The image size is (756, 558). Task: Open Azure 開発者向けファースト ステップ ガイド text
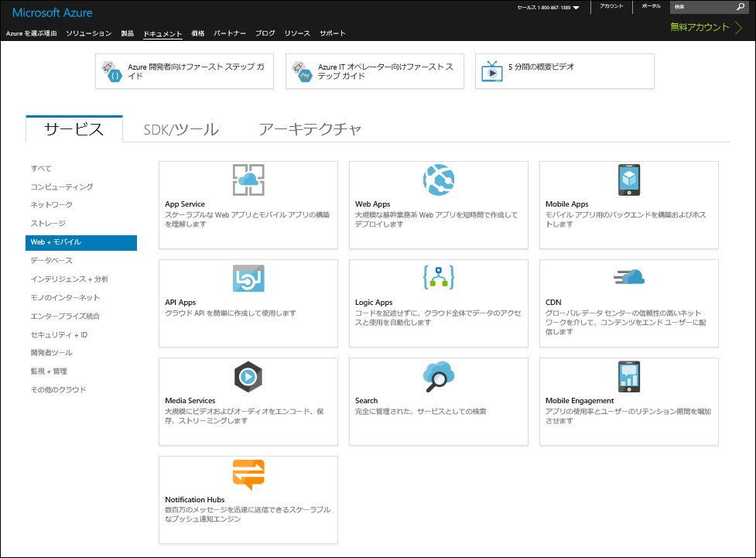coord(196,71)
